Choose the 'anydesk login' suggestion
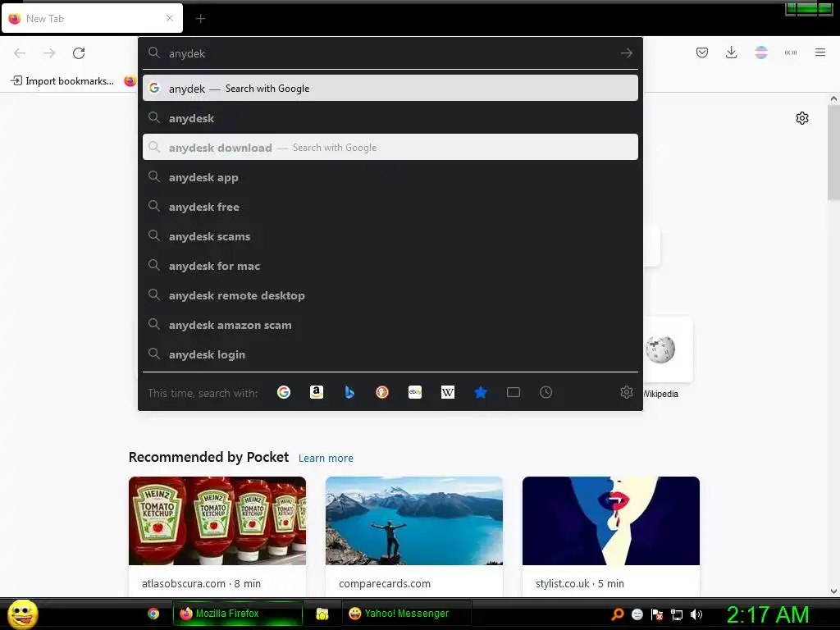This screenshot has width=840, height=630. click(390, 354)
